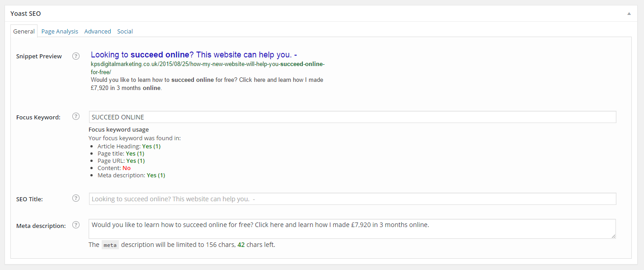Collapse the Yoast SEO panel arrow
This screenshot has width=644, height=270.
point(629,14)
